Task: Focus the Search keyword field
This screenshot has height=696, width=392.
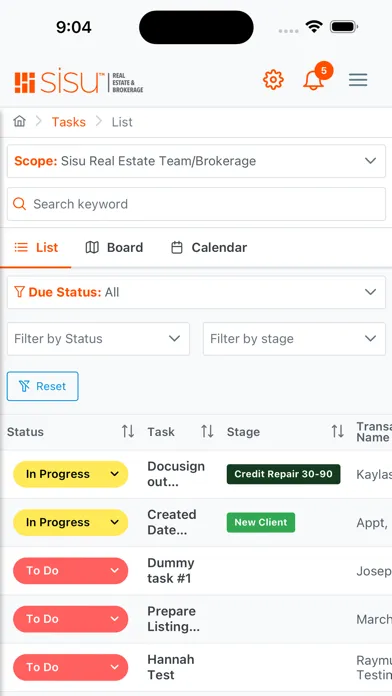Action: 196,204
